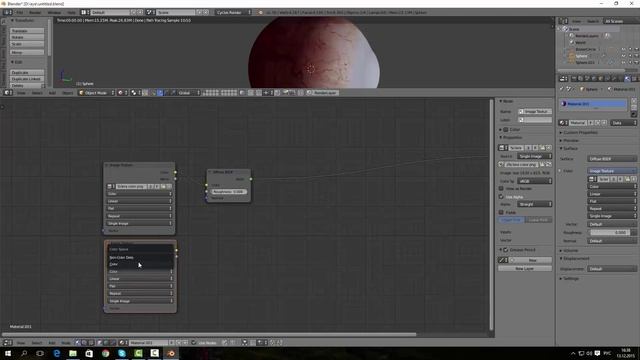Image resolution: width=640 pixels, height=360 pixels.
Task: Collapse the Transform section in tool shelf
Action: tap(13, 20)
